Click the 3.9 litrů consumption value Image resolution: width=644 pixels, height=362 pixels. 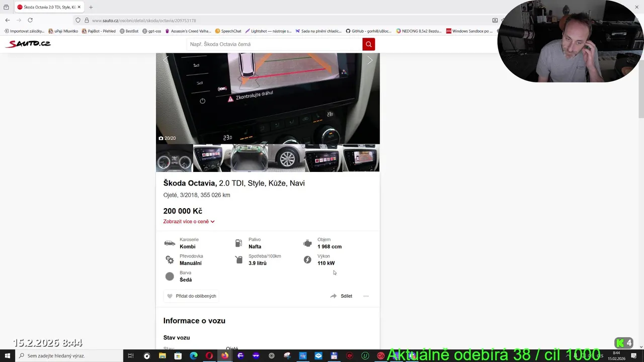click(258, 263)
